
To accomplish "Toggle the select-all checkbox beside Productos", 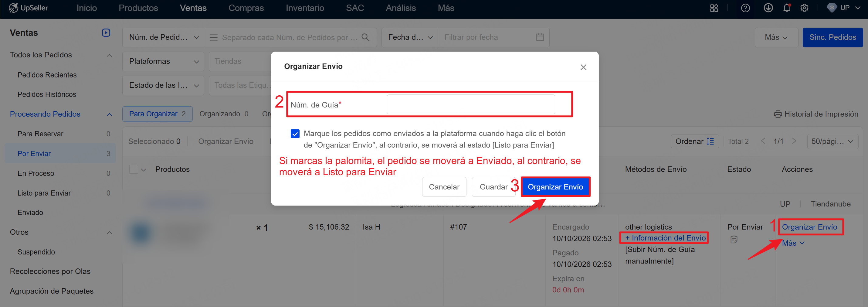I will pos(134,169).
